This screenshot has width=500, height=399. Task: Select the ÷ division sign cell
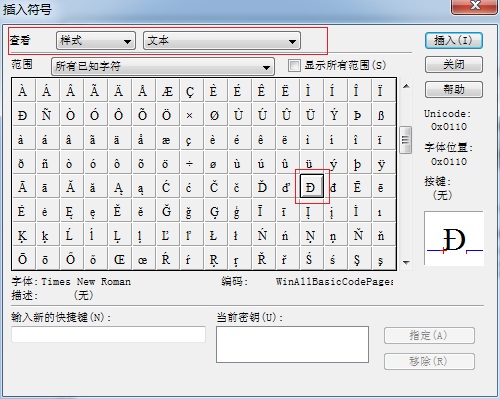point(192,163)
